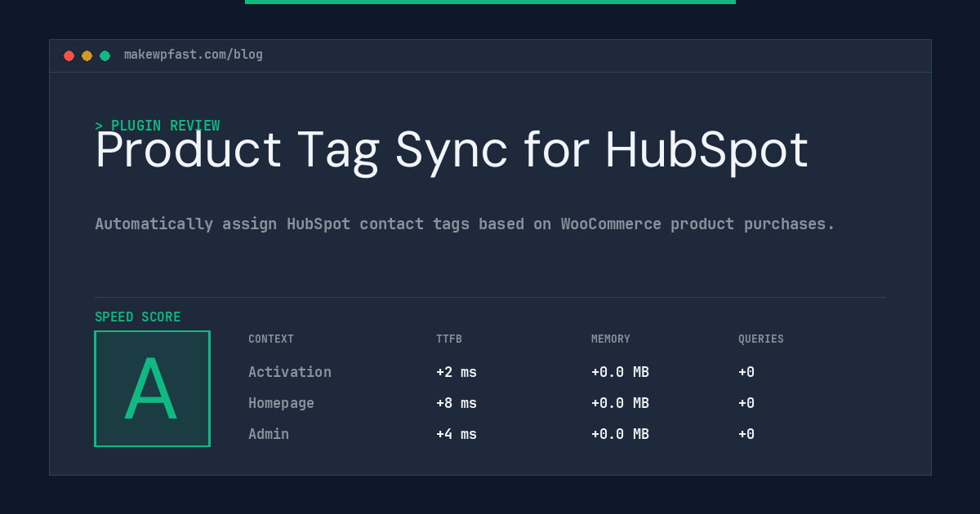The height and width of the screenshot is (514, 980).
Task: Click the 'Product Tag Sync for HubSpot' title
Action: (x=452, y=150)
